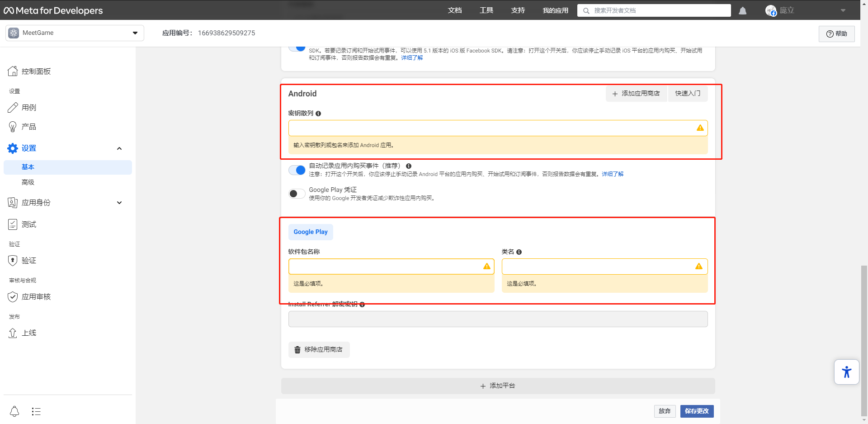Click the search developer docs field

[654, 10]
